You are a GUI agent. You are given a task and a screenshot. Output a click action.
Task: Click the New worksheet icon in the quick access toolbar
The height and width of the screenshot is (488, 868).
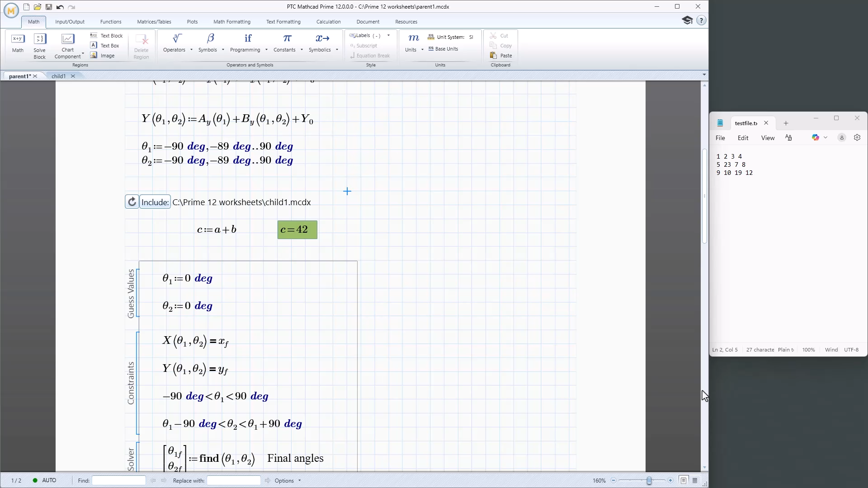(x=27, y=7)
